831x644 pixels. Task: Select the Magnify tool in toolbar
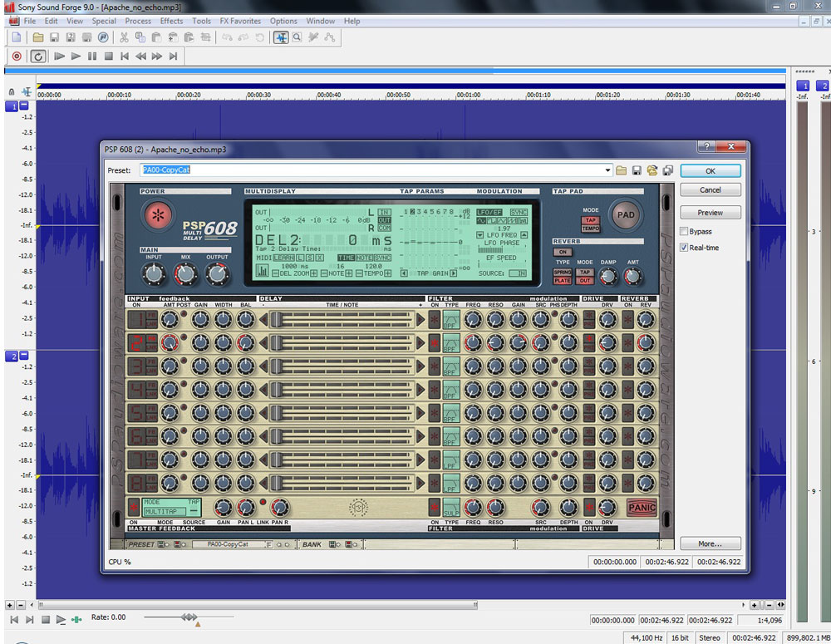pos(297,37)
